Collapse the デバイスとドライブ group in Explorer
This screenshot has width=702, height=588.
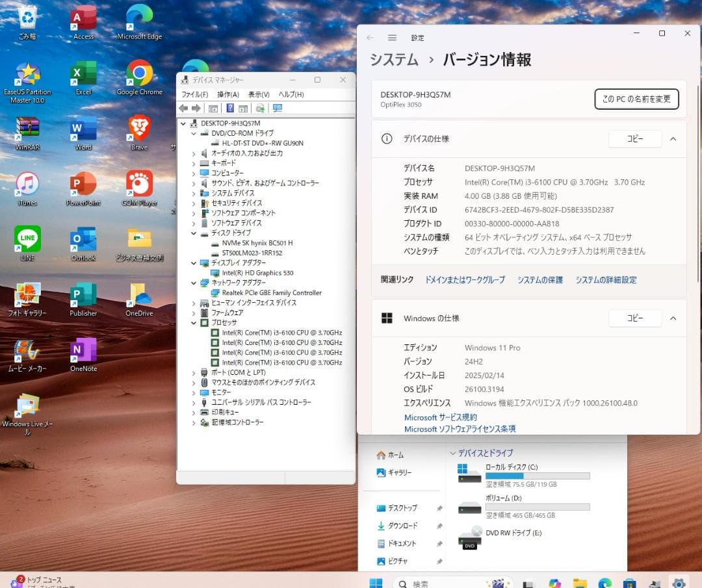453,452
